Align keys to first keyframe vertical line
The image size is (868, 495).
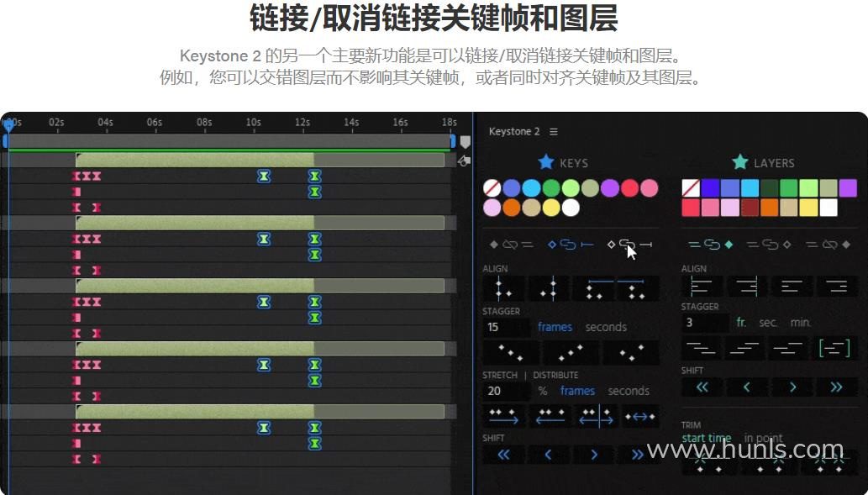[x=503, y=288]
